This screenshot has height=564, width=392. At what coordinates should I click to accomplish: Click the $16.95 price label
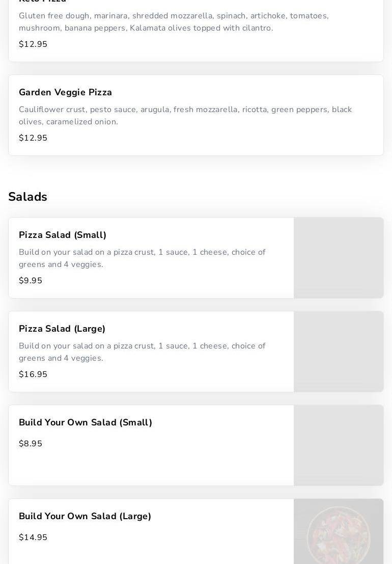click(x=33, y=374)
